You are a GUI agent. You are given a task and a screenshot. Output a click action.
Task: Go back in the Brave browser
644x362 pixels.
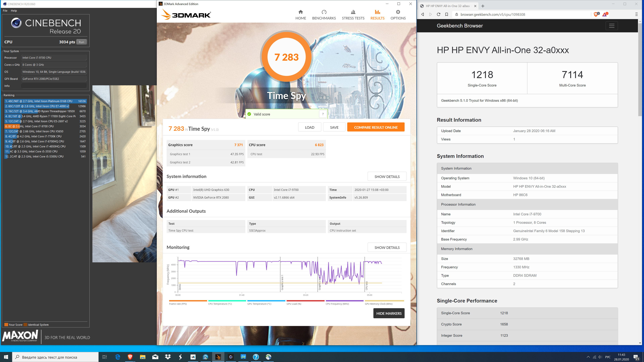[422, 14]
